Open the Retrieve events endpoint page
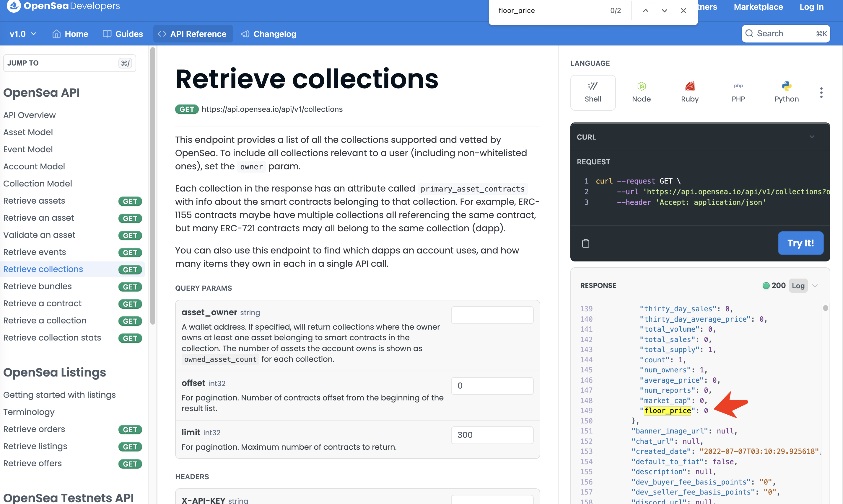 pos(34,252)
